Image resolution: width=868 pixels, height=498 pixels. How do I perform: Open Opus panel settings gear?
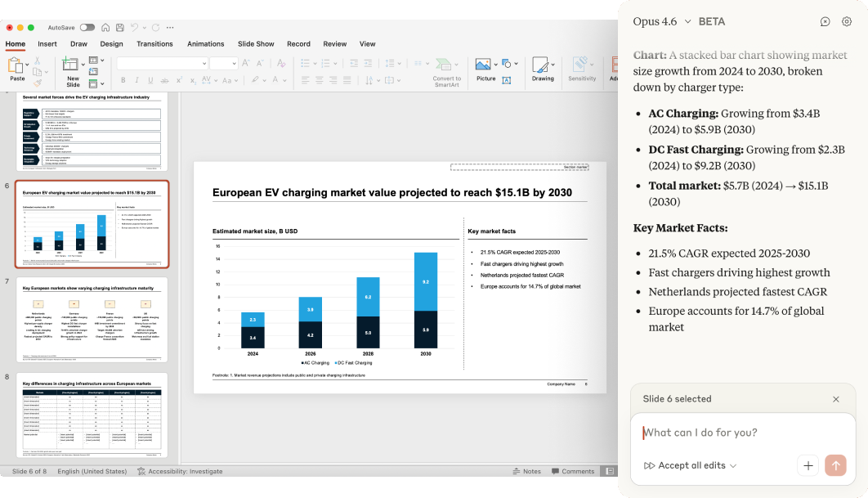click(x=847, y=22)
